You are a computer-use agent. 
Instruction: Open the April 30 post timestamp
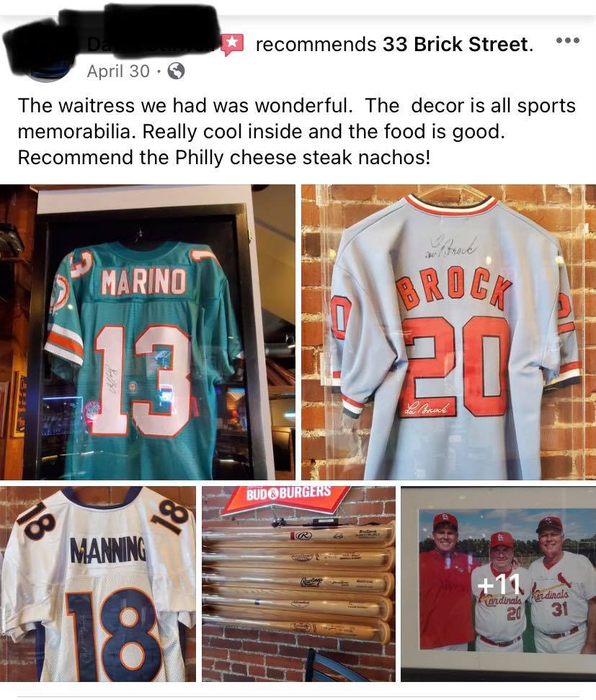pos(118,71)
